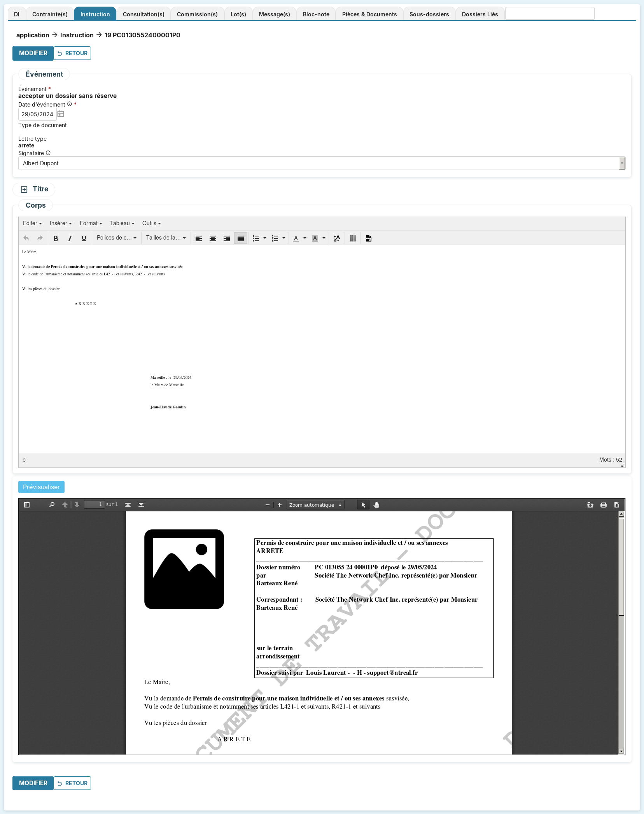Toggle bold formatting in the Corps editor

[x=56, y=238]
